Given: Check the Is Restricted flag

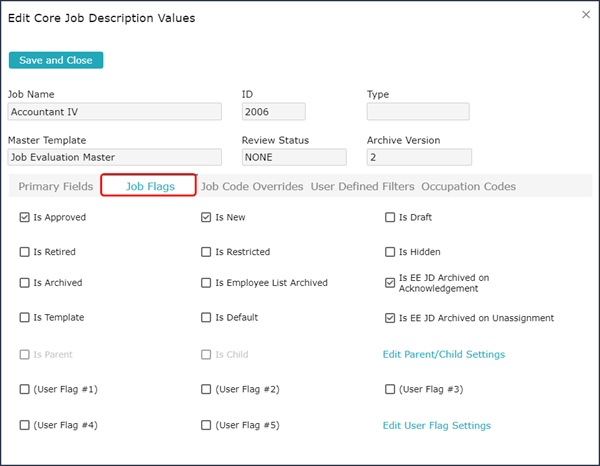Looking at the screenshot, I should point(207,252).
